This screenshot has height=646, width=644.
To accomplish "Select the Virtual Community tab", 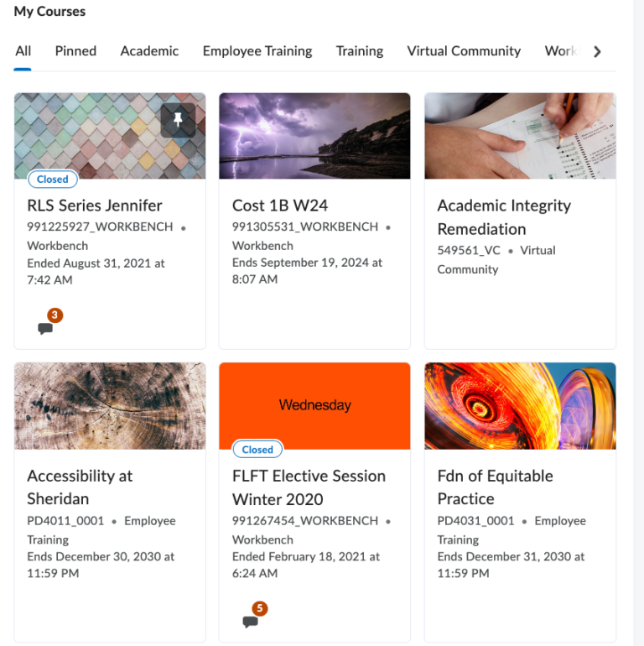I will tap(464, 51).
